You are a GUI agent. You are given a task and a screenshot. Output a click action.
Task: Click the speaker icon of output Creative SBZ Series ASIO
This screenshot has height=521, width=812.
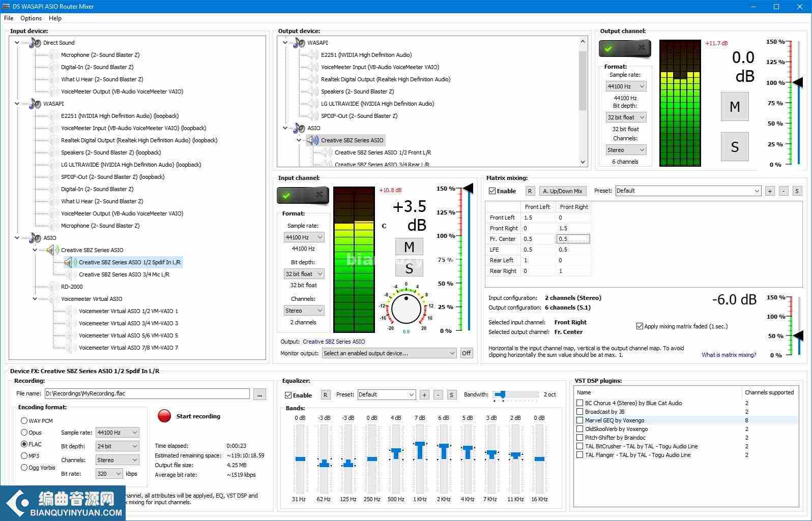[312, 140]
